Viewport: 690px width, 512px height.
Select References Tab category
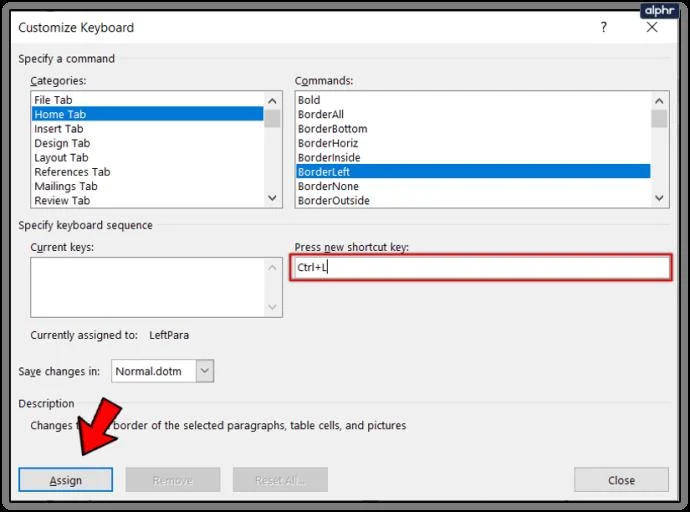(x=147, y=172)
